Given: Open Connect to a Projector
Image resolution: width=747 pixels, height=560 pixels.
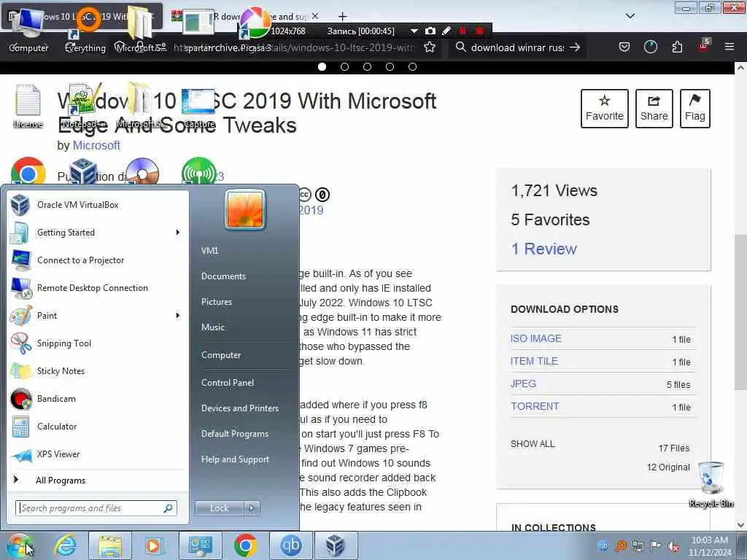Looking at the screenshot, I should (x=98, y=260).
